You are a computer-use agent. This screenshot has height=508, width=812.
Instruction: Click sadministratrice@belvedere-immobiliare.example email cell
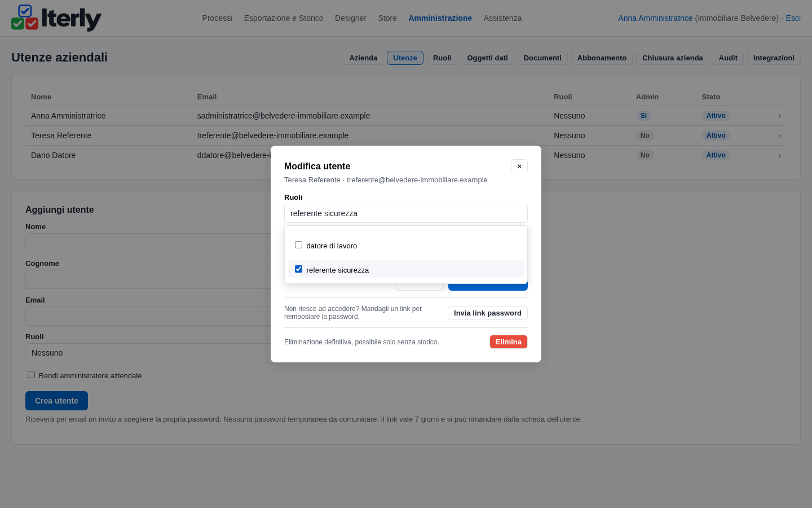pyautogui.click(x=284, y=116)
